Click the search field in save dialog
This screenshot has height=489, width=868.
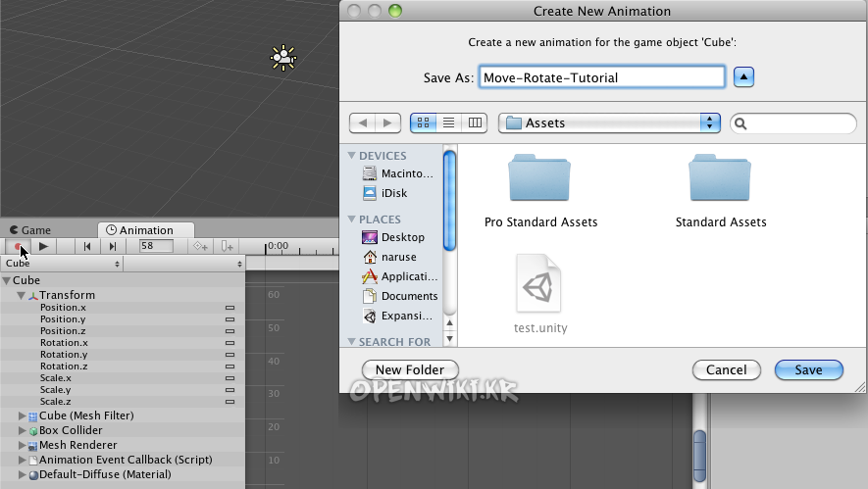(x=793, y=123)
